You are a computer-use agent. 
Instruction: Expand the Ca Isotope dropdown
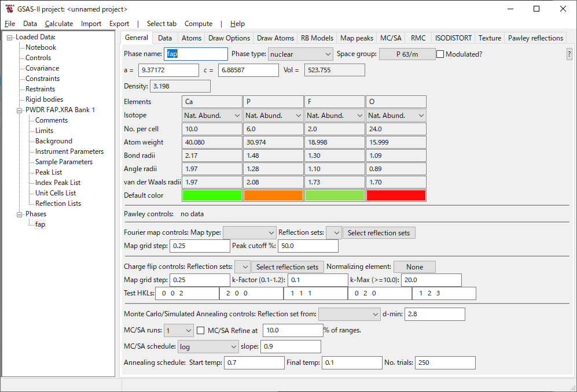(212, 116)
